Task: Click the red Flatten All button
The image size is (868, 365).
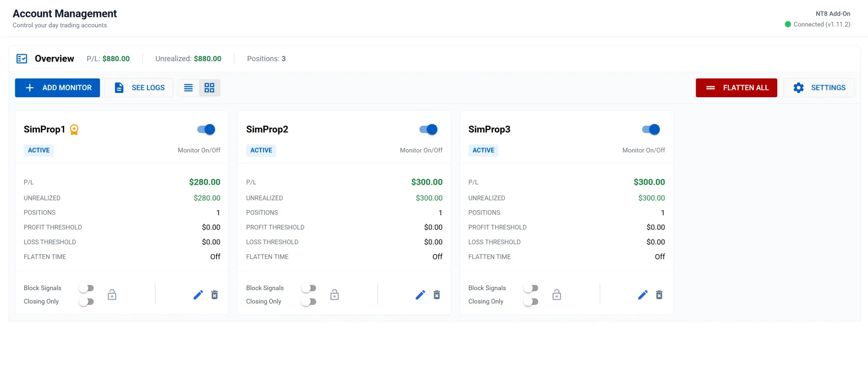Action: (x=736, y=88)
